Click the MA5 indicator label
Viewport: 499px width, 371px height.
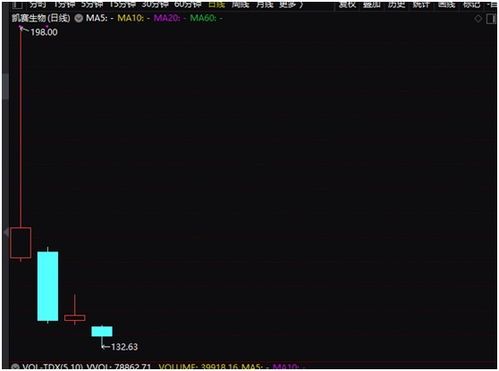click(100, 18)
